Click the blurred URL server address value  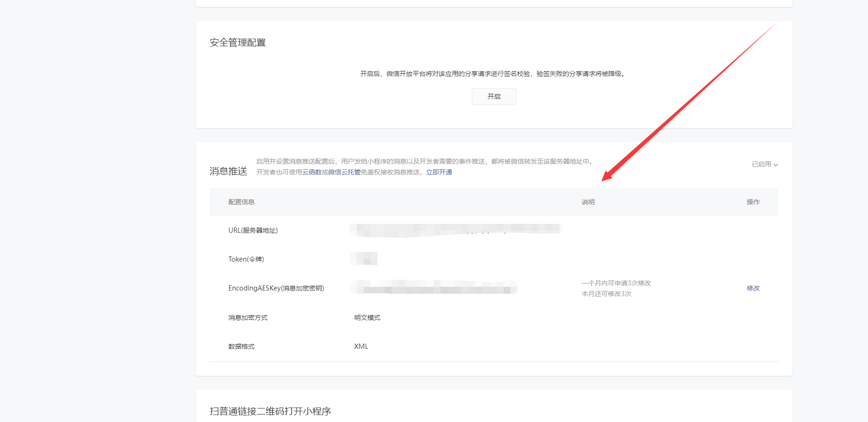[x=455, y=229]
